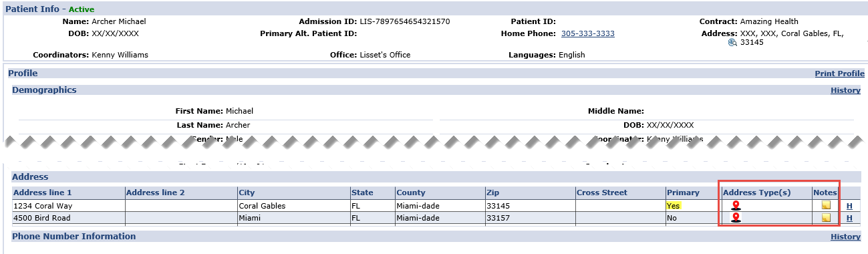Open the Phone Number Information History link
868x254 pixels.
(x=845, y=237)
